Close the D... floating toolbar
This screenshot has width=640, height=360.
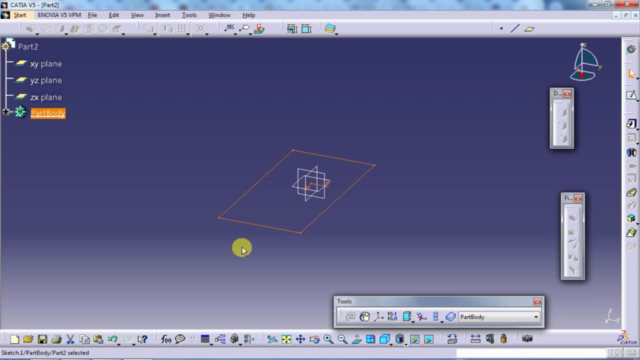coord(567,94)
